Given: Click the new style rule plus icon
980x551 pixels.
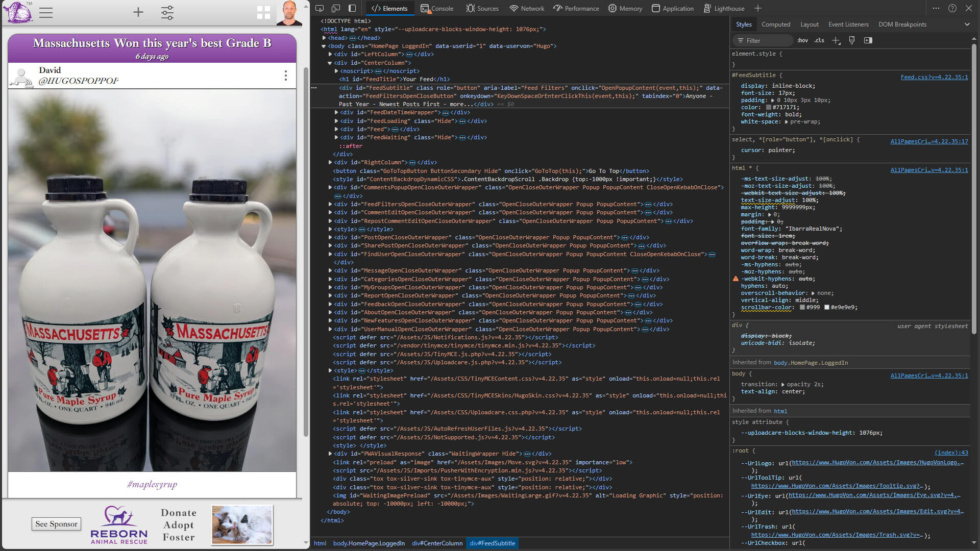Looking at the screenshot, I should point(836,40).
